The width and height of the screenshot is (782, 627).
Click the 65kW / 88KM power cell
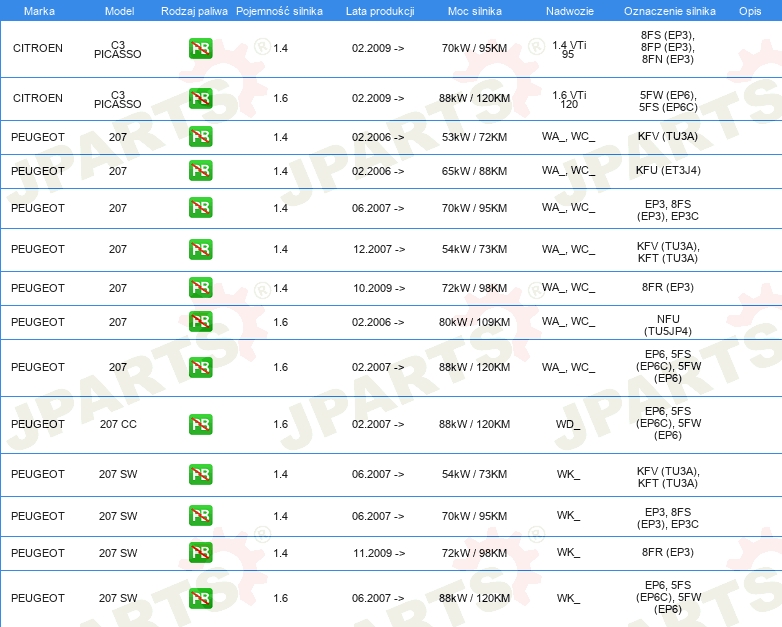tap(474, 171)
